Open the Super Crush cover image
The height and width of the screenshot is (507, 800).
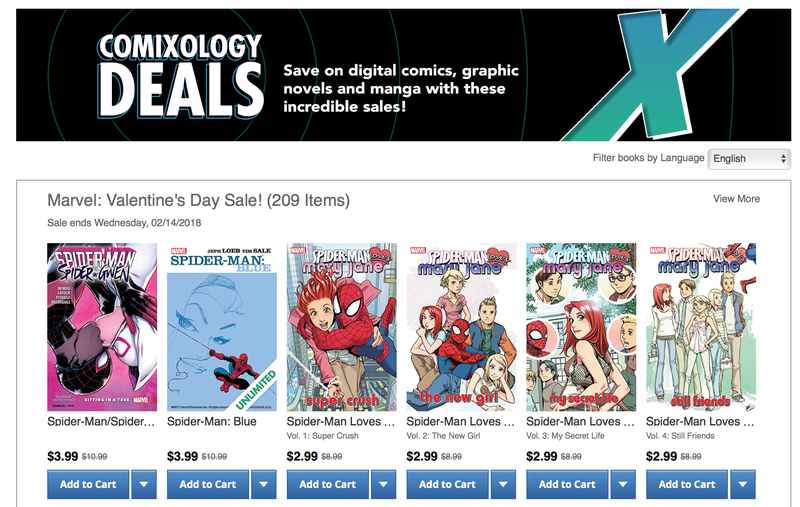click(x=342, y=327)
